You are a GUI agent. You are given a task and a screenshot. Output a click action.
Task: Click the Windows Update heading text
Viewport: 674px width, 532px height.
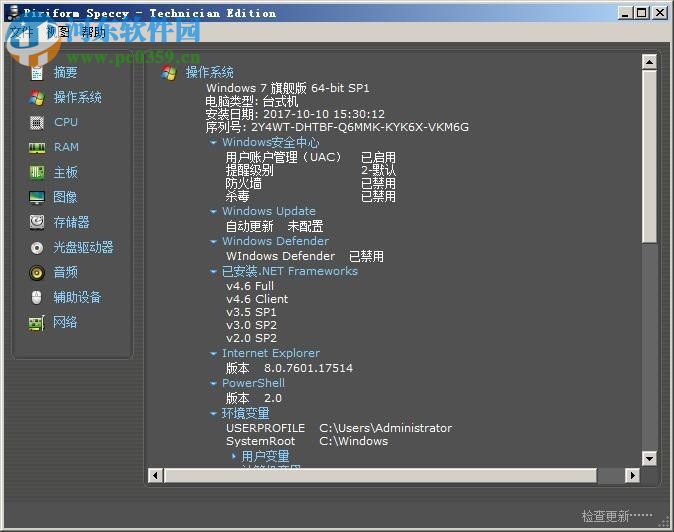click(269, 211)
